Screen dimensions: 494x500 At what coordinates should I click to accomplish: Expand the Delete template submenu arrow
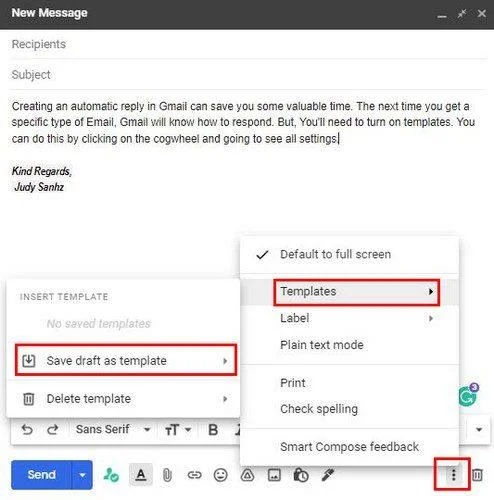click(225, 399)
